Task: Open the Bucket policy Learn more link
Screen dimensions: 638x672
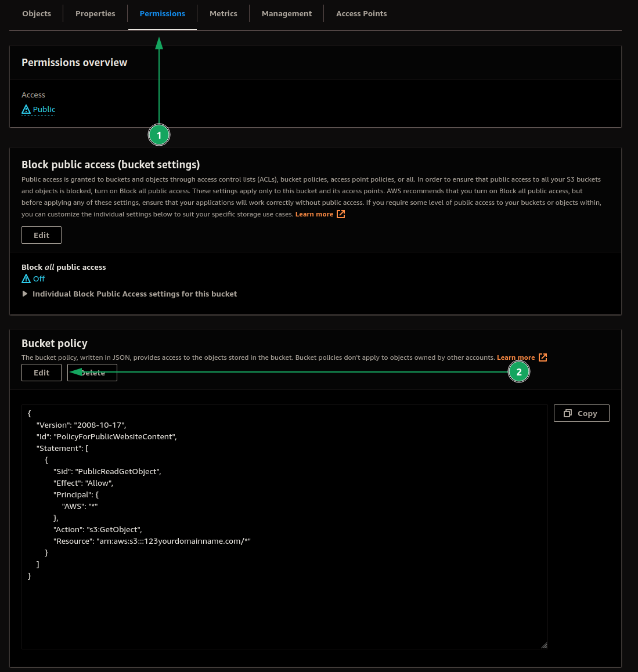Action: click(x=516, y=357)
